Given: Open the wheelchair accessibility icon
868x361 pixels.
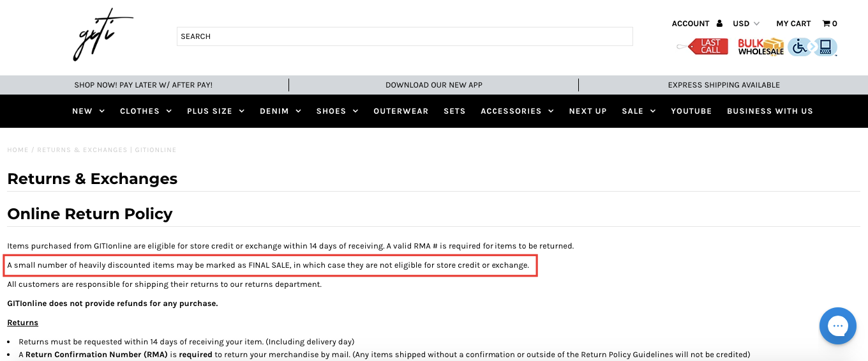Looking at the screenshot, I should (800, 47).
